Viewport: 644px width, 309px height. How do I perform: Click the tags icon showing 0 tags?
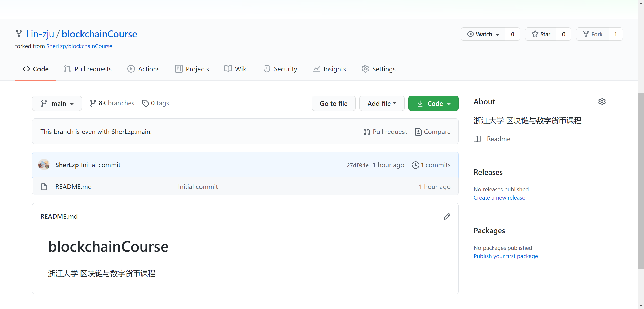pyautogui.click(x=146, y=103)
